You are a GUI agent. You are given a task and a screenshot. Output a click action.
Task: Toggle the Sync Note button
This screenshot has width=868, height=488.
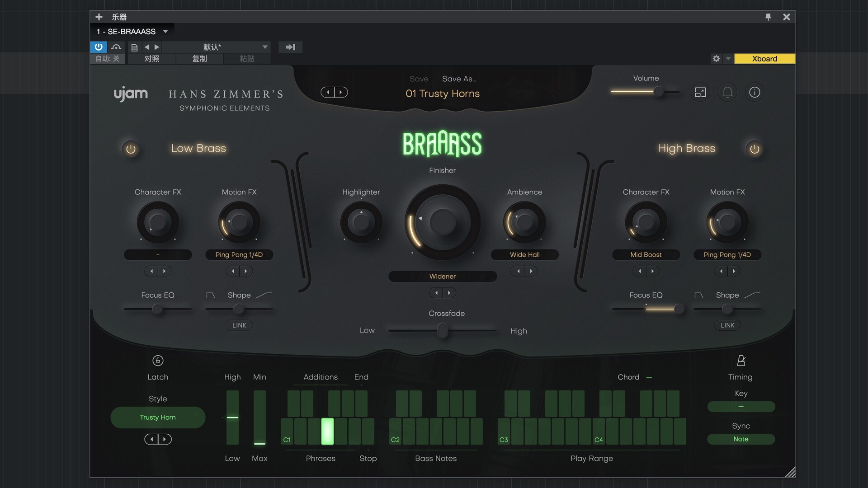pos(741,439)
